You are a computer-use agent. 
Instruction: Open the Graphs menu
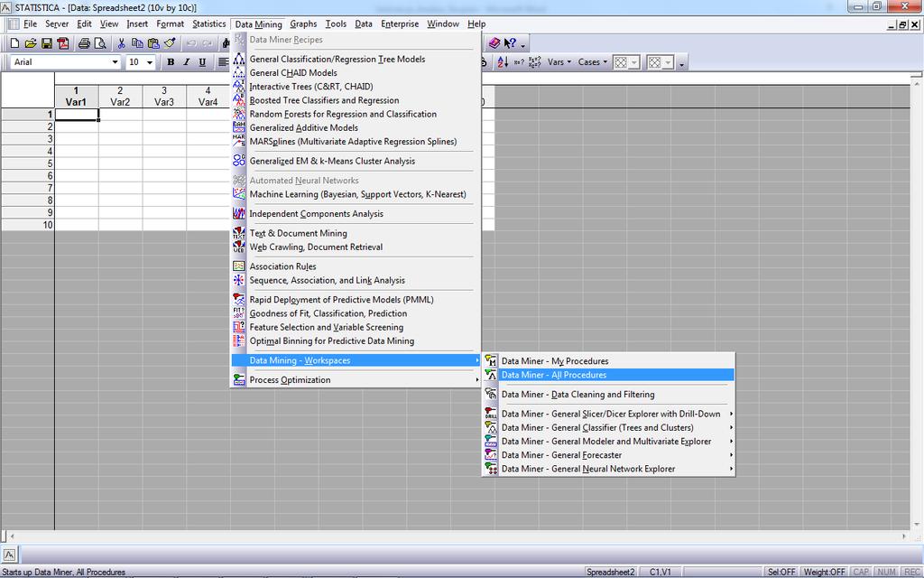point(303,23)
